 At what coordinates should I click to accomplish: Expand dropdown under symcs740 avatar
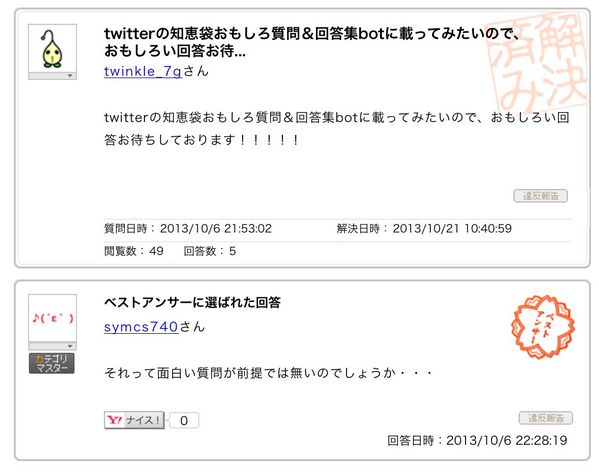[x=52, y=346]
